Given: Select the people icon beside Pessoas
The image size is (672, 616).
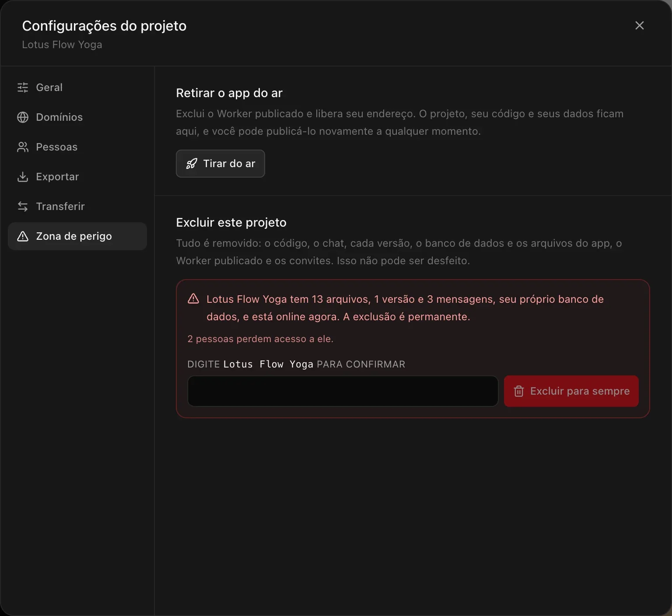Looking at the screenshot, I should tap(23, 147).
